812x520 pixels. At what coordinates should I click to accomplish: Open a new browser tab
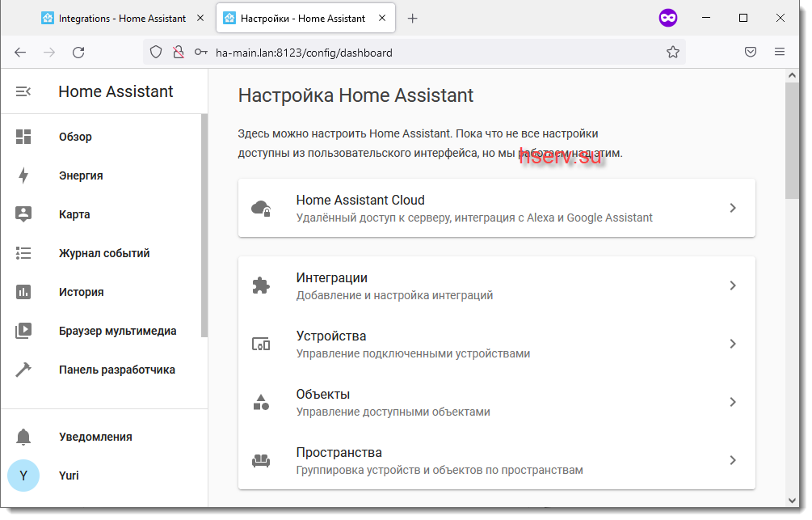(x=413, y=19)
